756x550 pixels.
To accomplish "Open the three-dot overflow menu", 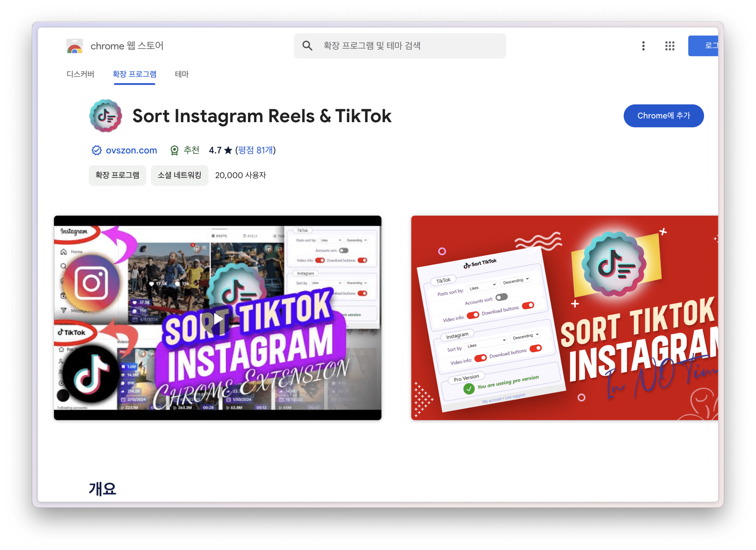I will [x=643, y=46].
